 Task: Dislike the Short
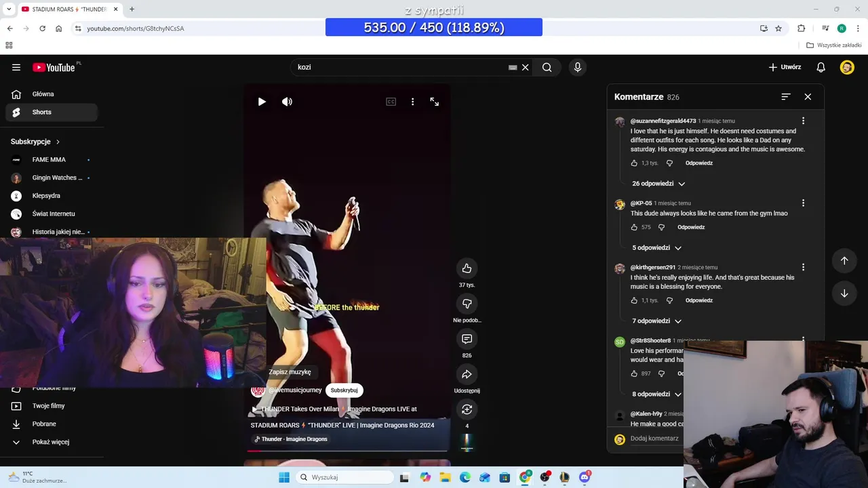[x=467, y=304]
